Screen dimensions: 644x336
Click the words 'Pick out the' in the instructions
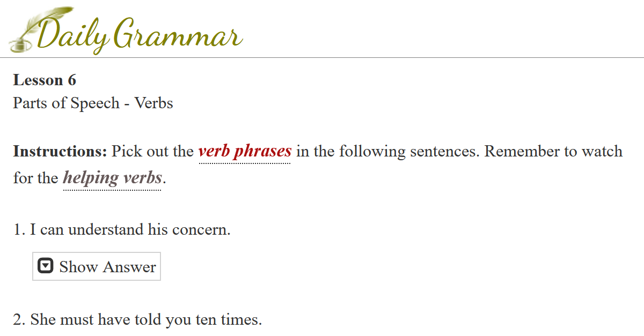pos(152,151)
